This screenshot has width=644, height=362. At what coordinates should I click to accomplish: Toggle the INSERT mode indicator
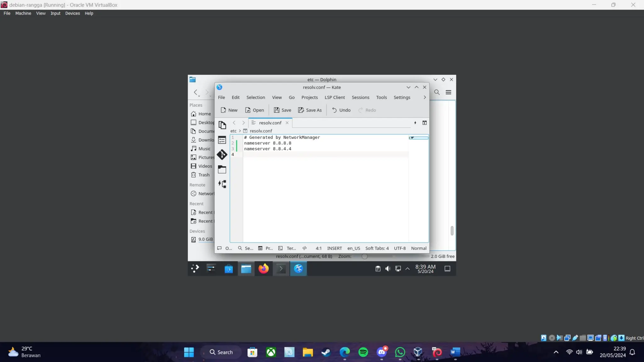point(334,248)
